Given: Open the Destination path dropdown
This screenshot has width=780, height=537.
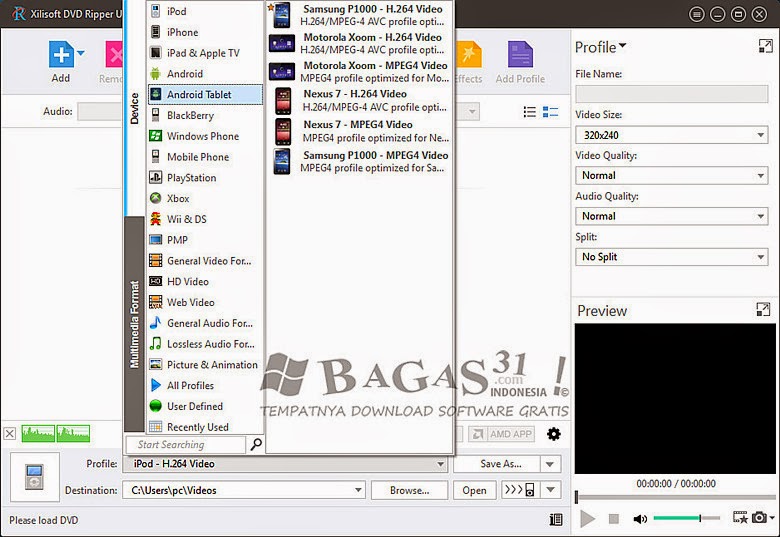Looking at the screenshot, I should [358, 490].
